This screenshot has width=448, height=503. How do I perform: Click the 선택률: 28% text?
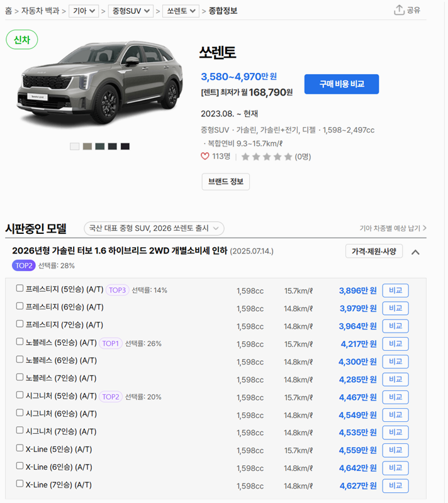click(57, 265)
